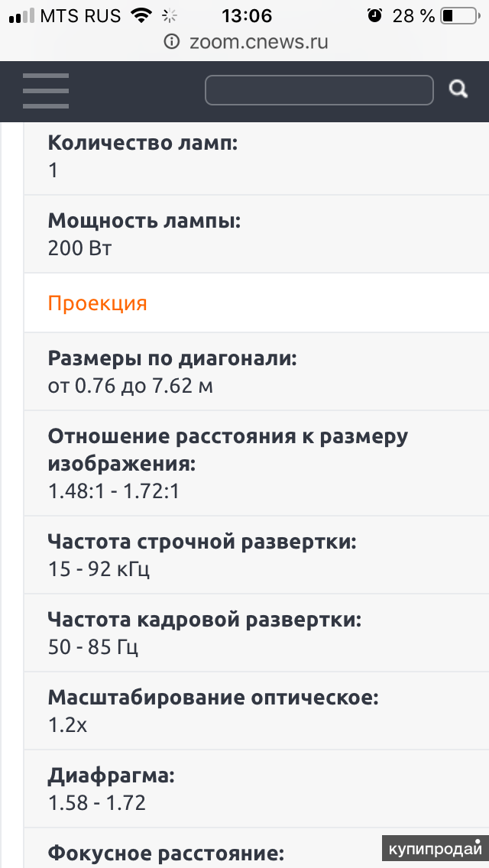The image size is (489, 868).
Task: Tap the search magnifier icon
Action: pos(458,89)
